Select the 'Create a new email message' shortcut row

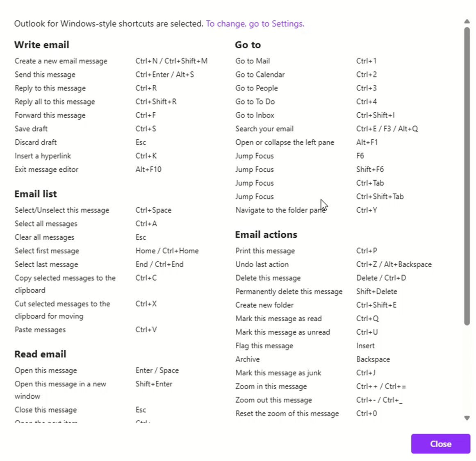pyautogui.click(x=61, y=61)
